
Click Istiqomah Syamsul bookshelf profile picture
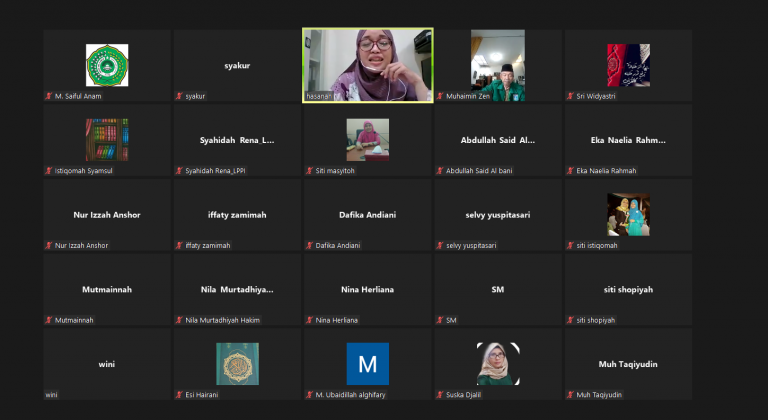pos(107,140)
